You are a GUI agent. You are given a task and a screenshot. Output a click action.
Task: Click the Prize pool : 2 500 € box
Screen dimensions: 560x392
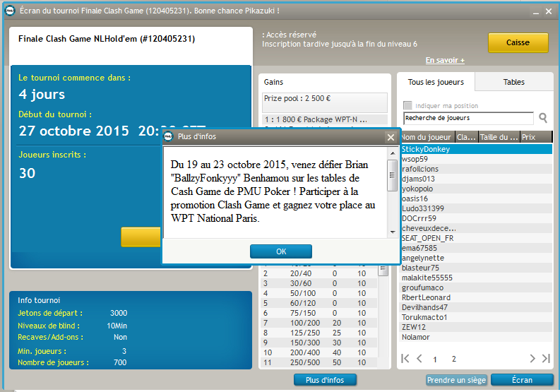325,102
